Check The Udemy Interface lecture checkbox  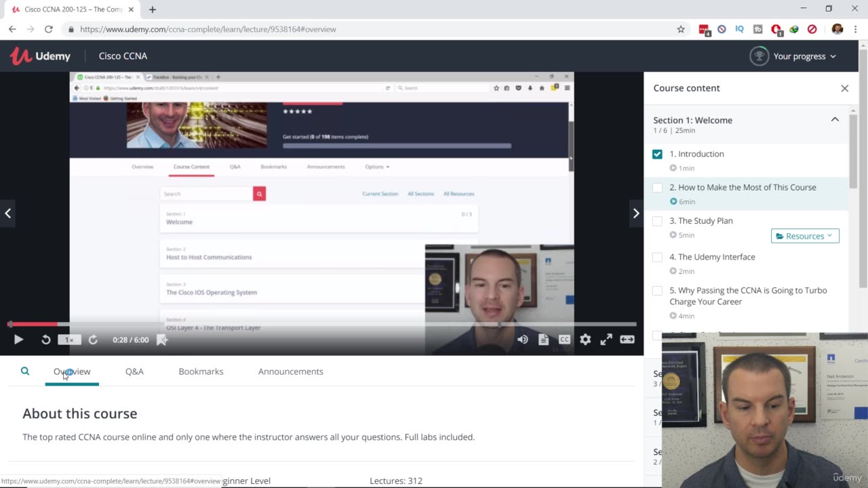coord(657,257)
